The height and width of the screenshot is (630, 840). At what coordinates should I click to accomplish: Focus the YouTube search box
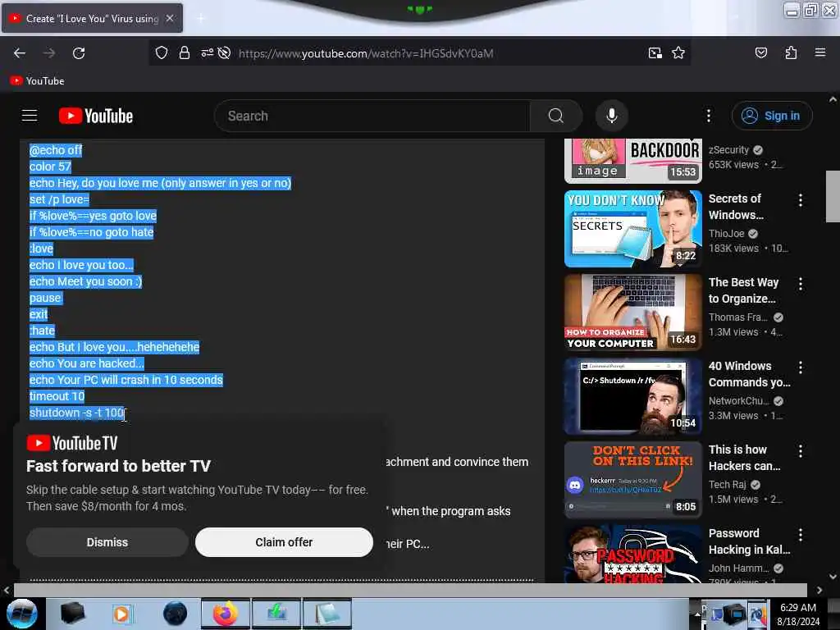tap(372, 116)
